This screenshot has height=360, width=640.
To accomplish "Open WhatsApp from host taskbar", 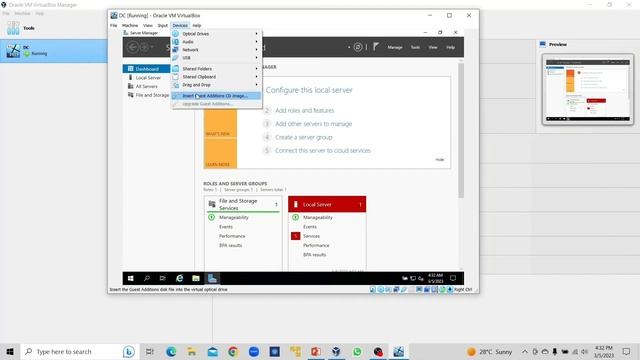I will [x=357, y=351].
